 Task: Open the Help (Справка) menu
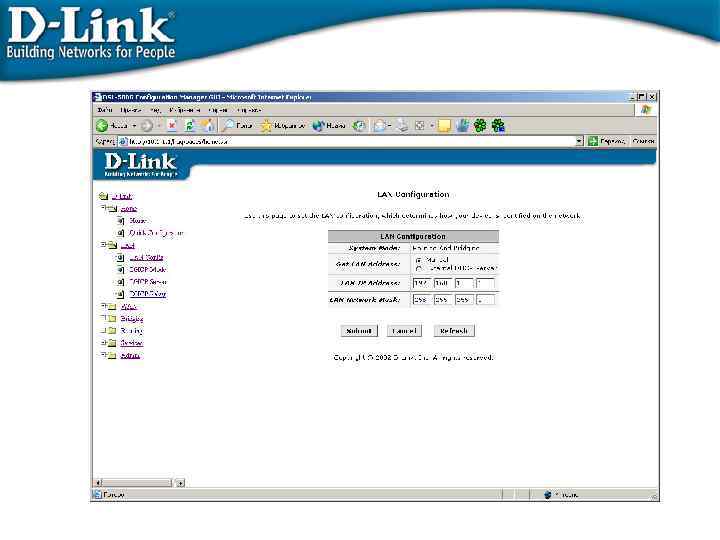[249, 110]
